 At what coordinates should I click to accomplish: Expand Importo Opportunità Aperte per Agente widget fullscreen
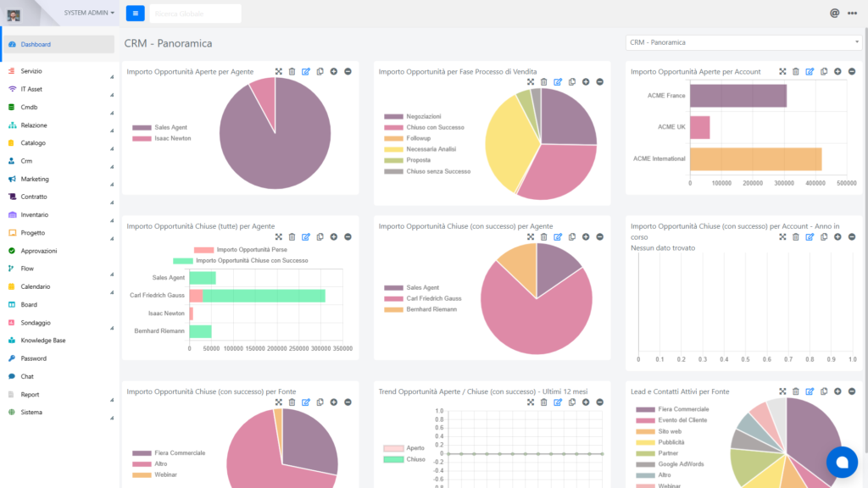[278, 71]
